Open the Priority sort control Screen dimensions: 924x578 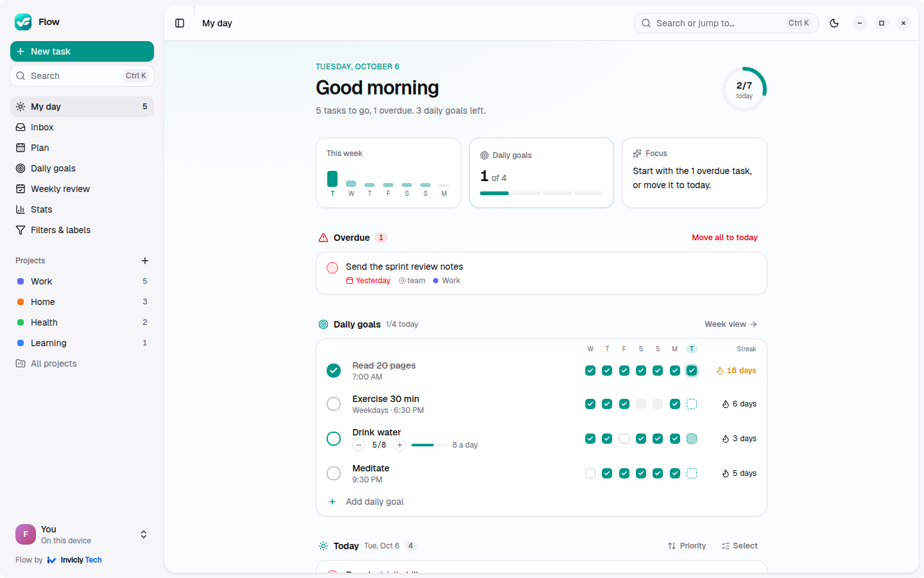click(x=687, y=546)
